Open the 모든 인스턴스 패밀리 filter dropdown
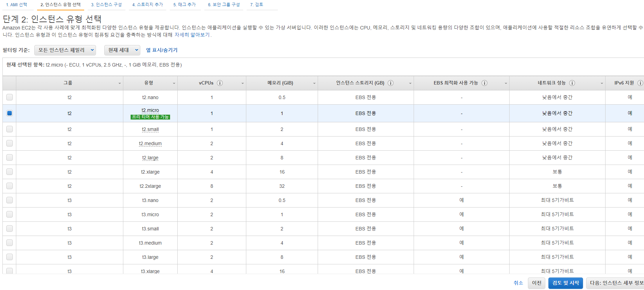Image resolution: width=644 pixels, height=290 pixels. pyautogui.click(x=65, y=50)
